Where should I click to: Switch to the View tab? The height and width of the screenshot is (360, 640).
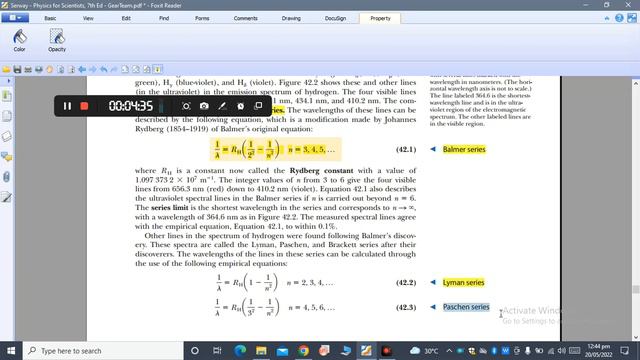[88, 18]
